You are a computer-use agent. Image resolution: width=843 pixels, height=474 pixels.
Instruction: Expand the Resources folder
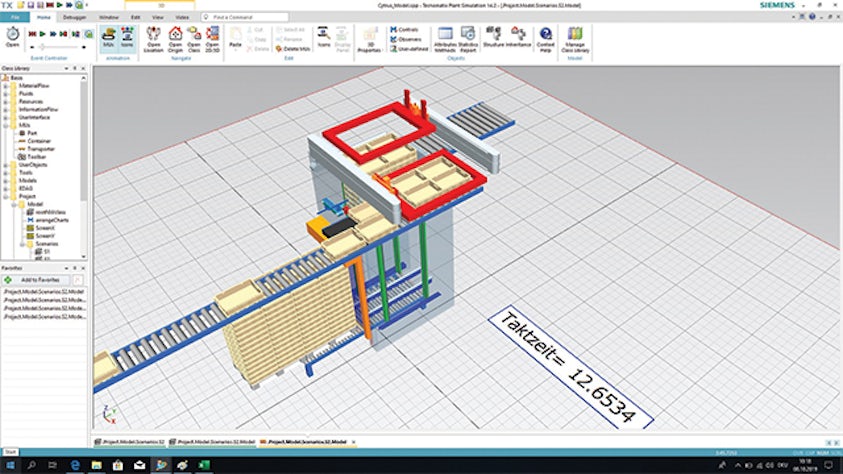point(5,102)
